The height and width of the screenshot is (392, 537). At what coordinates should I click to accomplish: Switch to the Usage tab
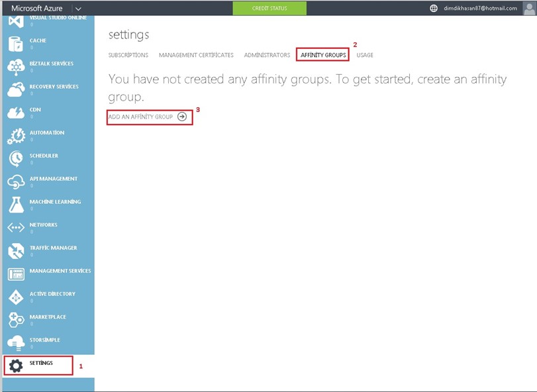pyautogui.click(x=365, y=55)
